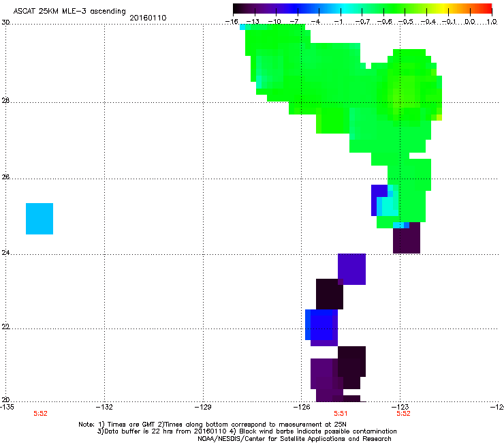
Task: Click the latitude label 22
Action: tap(5, 326)
